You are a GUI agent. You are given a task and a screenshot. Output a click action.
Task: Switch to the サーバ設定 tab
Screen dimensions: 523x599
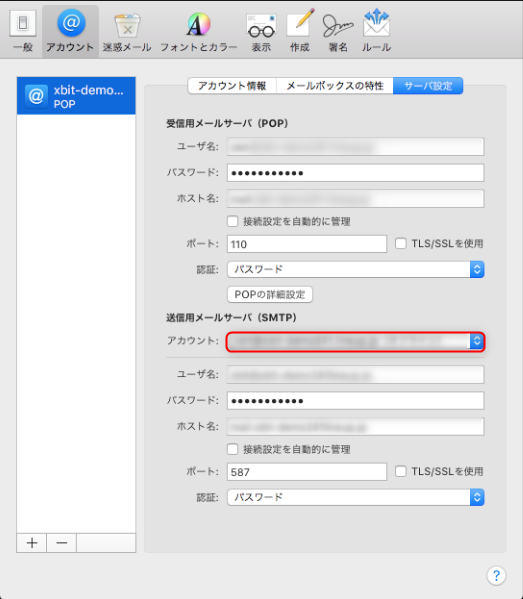pos(428,86)
